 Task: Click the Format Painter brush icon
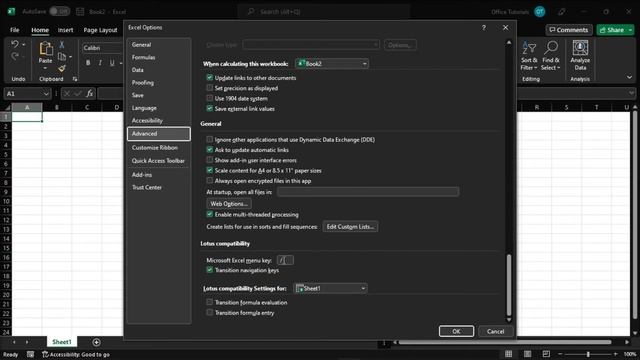(62, 69)
